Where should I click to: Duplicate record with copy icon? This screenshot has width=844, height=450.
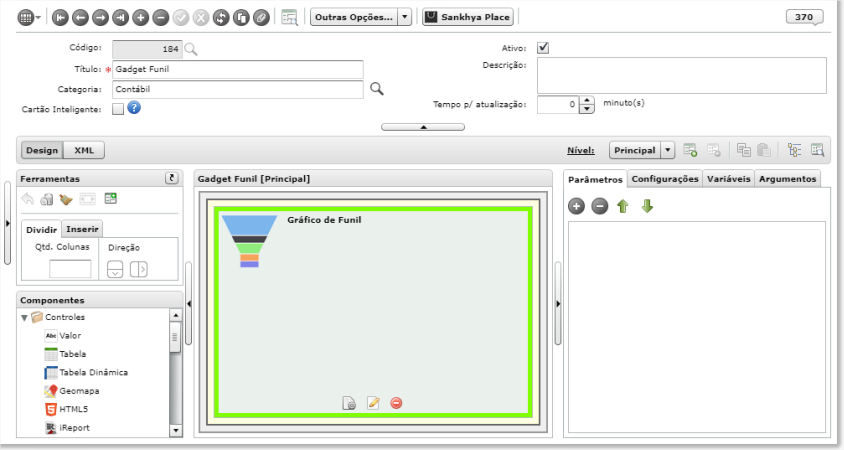click(241, 18)
